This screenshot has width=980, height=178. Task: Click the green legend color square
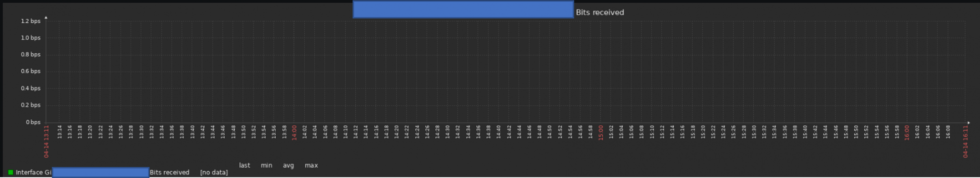11,172
